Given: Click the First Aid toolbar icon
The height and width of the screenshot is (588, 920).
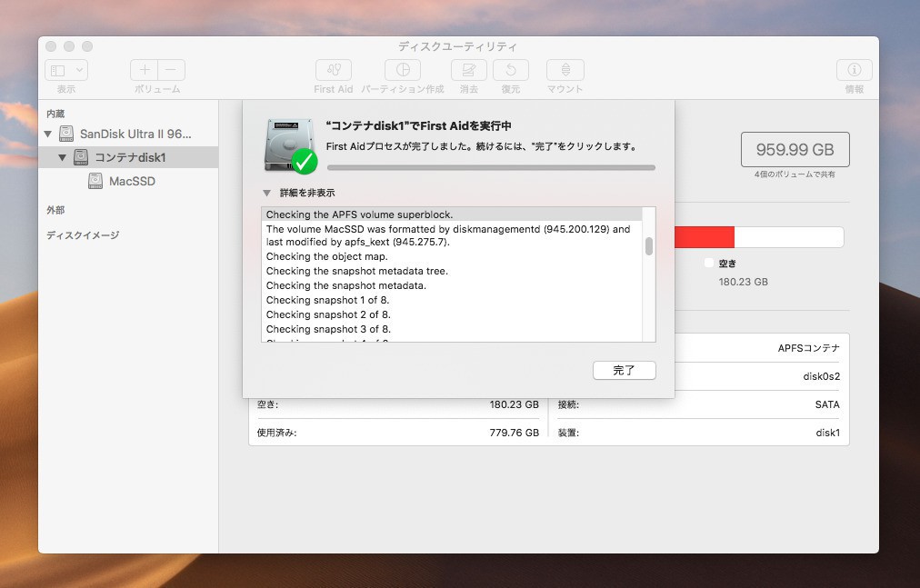Looking at the screenshot, I should pos(334,70).
